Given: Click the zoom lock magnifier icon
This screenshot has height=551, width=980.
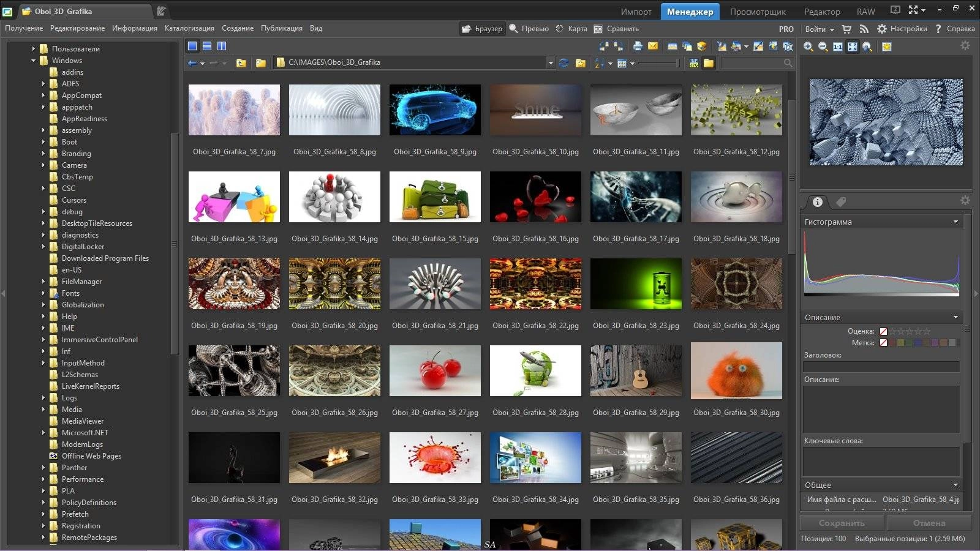Looking at the screenshot, I should click(867, 47).
